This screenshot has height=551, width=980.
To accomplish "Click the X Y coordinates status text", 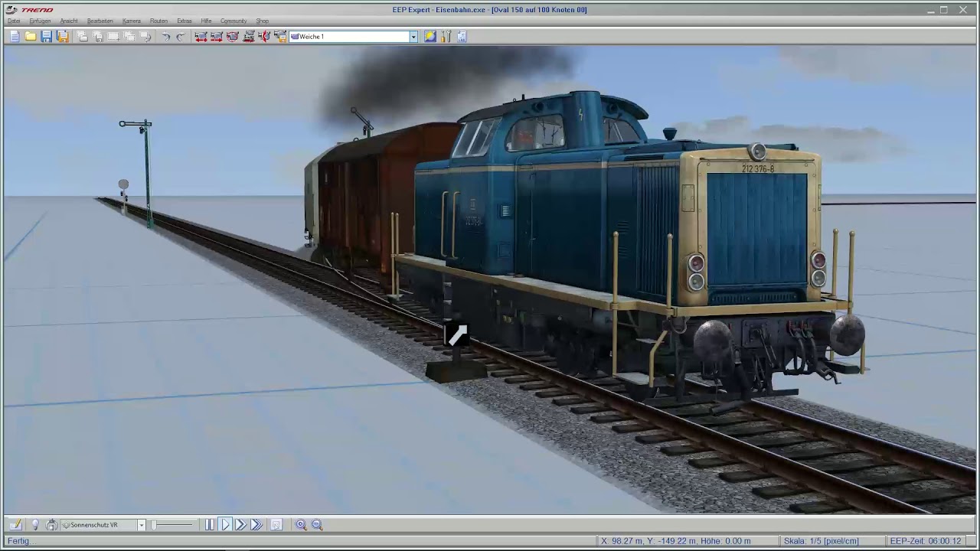I will coord(676,541).
